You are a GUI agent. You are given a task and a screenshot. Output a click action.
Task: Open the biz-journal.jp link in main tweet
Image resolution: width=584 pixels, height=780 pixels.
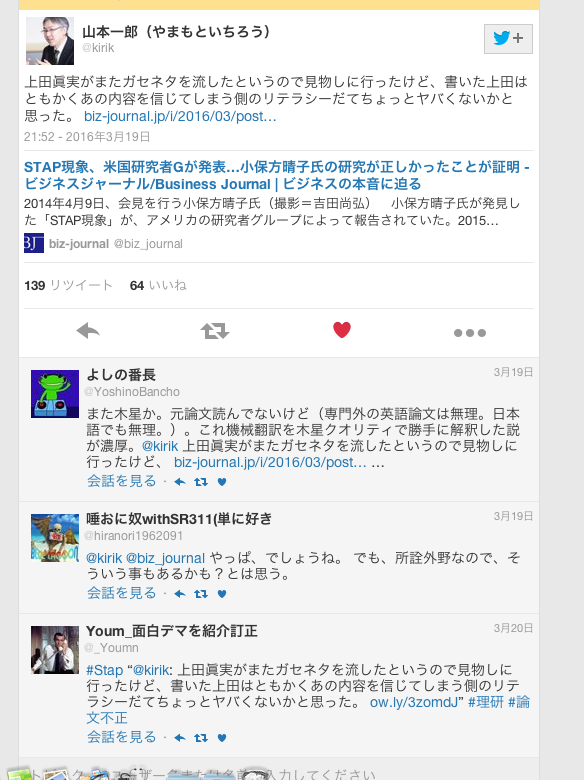(180, 116)
